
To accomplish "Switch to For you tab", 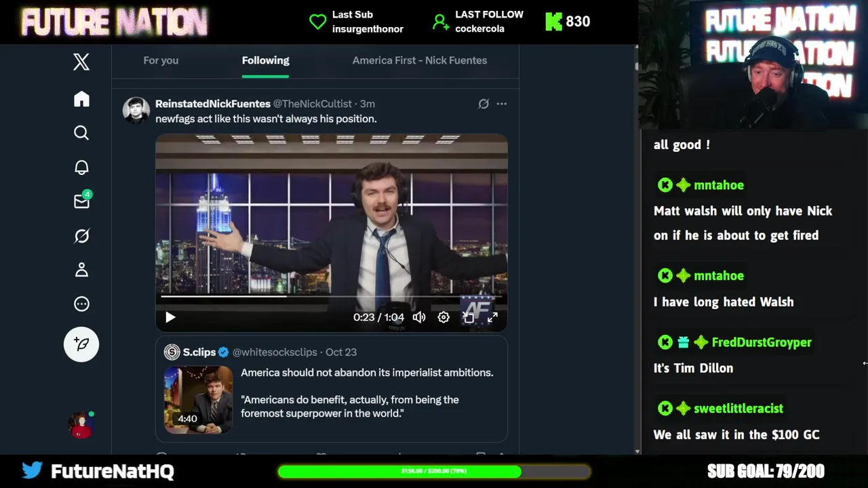I will 161,60.
